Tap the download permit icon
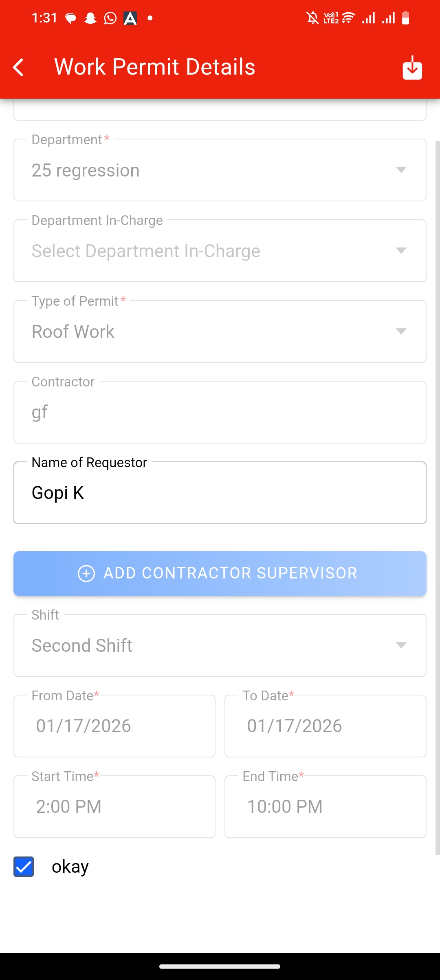 pos(412,68)
